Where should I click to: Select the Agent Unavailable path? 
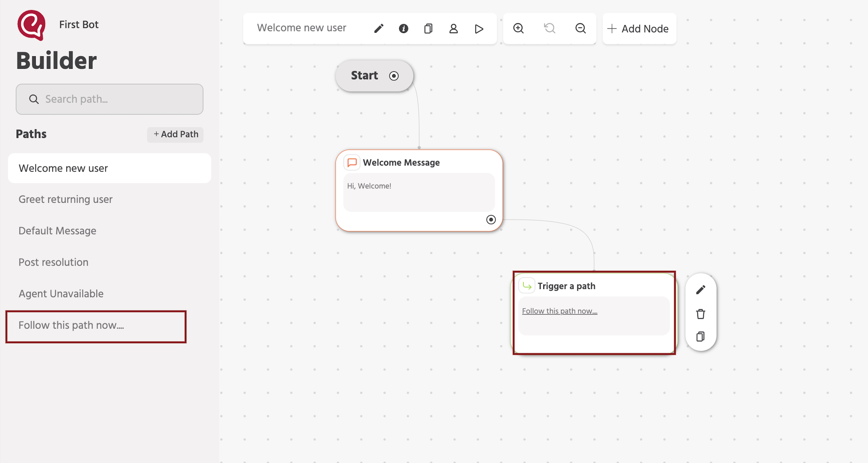point(61,293)
